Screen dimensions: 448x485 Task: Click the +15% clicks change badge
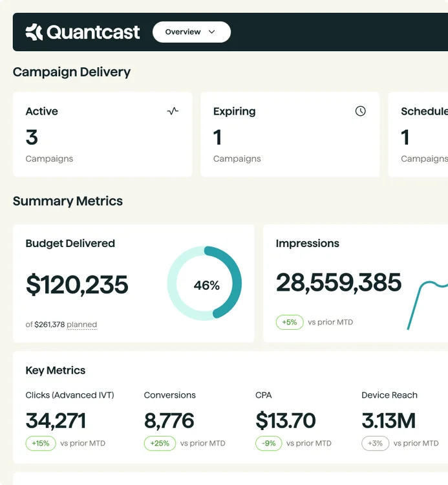pyautogui.click(x=40, y=444)
